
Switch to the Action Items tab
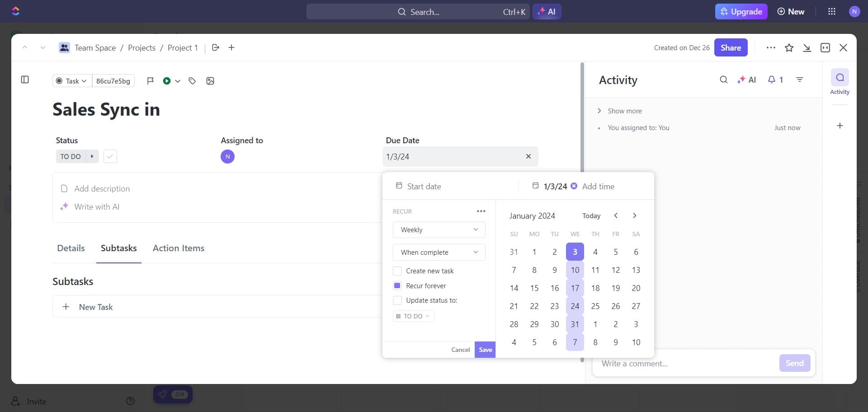click(x=179, y=248)
